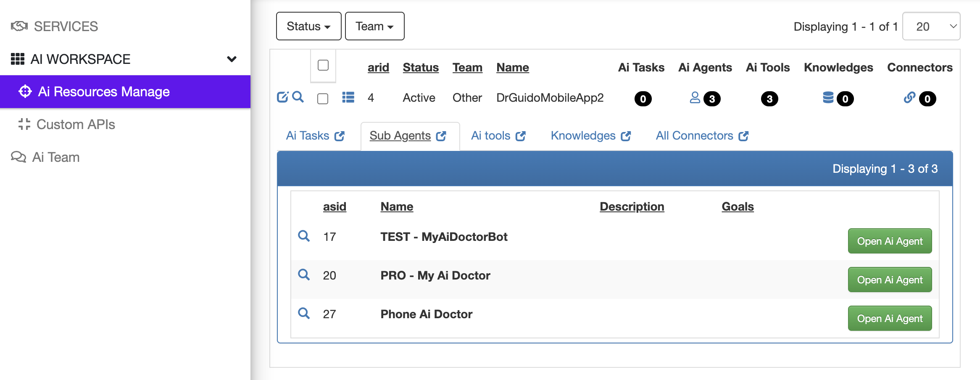This screenshot has width=980, height=380.
Task: Click the edit icon for DrGuidoMobileApp2 row
Action: click(282, 97)
